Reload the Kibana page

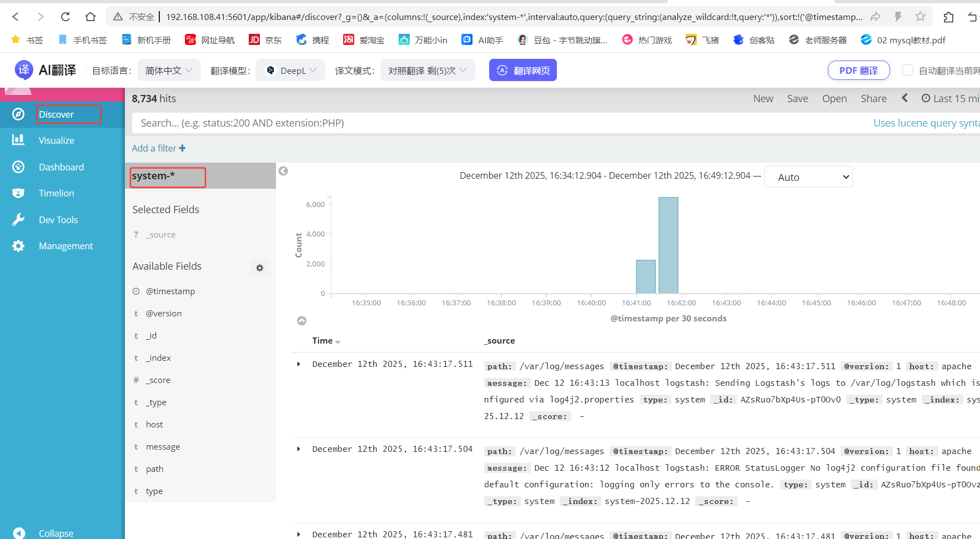click(x=66, y=17)
